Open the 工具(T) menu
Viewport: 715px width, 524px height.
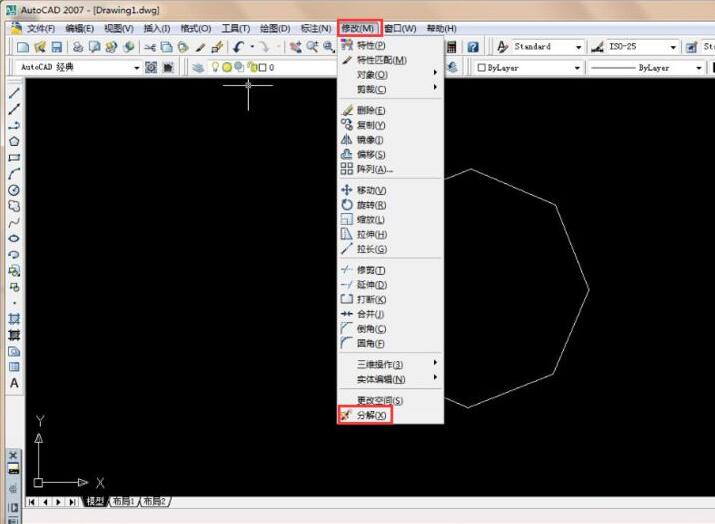236,28
